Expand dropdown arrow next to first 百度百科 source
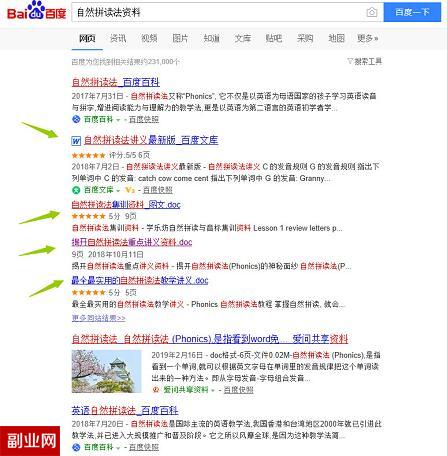This screenshot has width=447, height=456. 118,120
